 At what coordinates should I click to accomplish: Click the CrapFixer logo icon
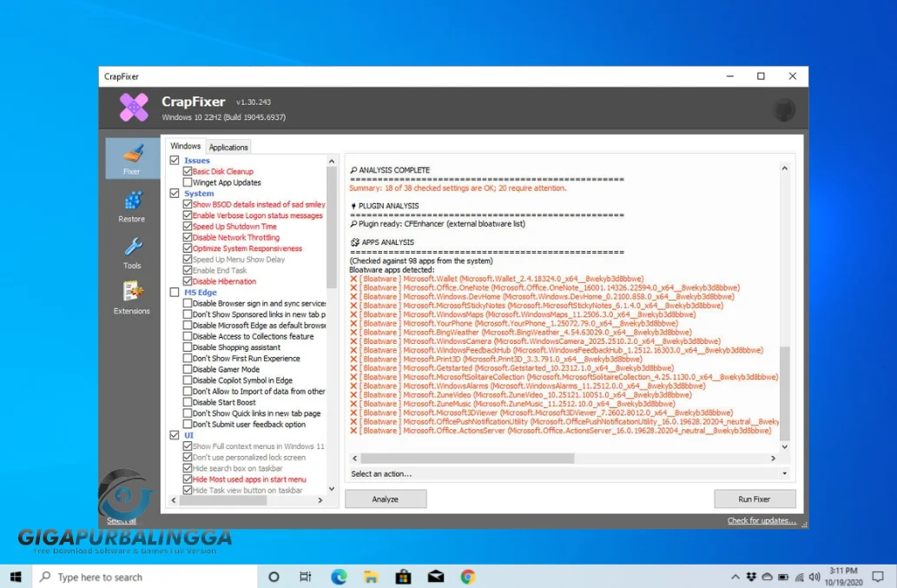tap(132, 105)
